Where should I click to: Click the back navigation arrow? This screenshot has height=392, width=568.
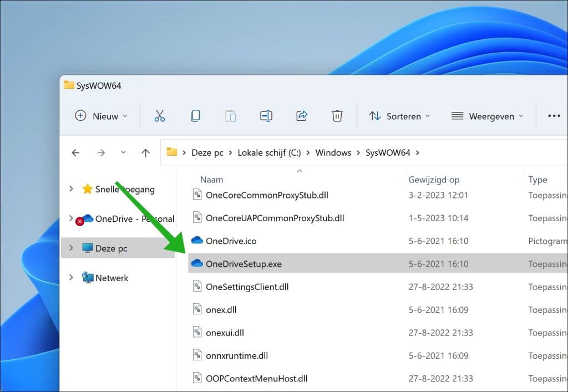75,152
